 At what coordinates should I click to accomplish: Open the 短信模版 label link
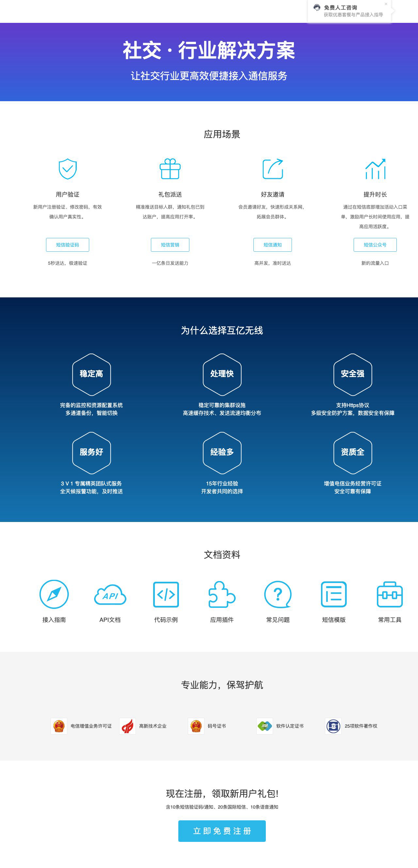point(334,620)
